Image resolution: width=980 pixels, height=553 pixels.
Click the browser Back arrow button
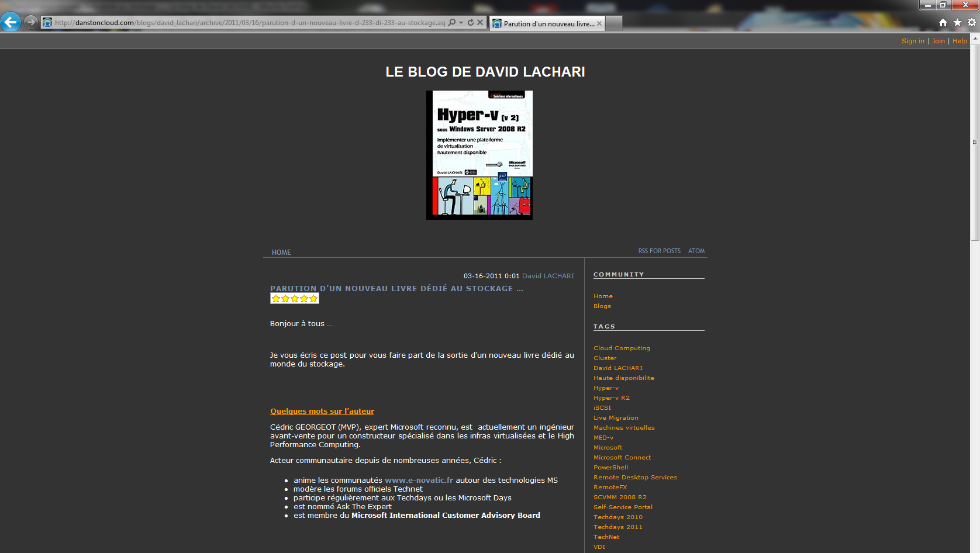click(11, 22)
